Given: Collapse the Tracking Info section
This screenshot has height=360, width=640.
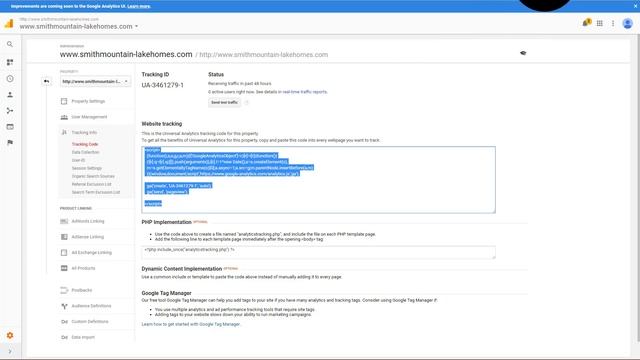Looking at the screenshot, I should [84, 132].
